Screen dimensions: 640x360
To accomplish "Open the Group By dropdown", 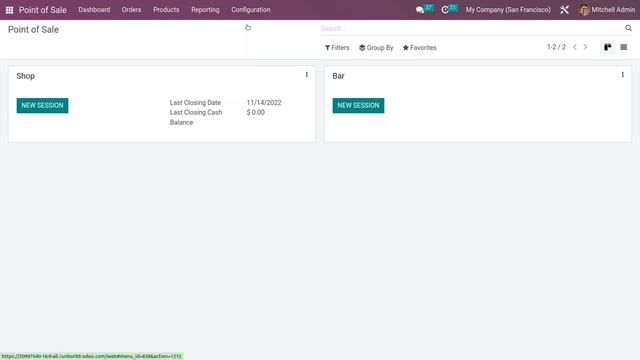I will point(376,48).
